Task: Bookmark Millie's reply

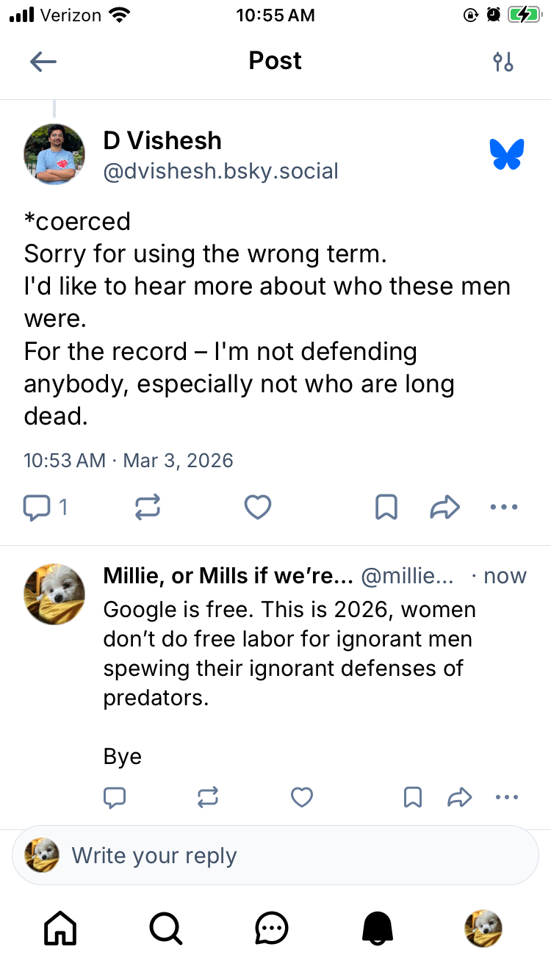Action: point(413,797)
